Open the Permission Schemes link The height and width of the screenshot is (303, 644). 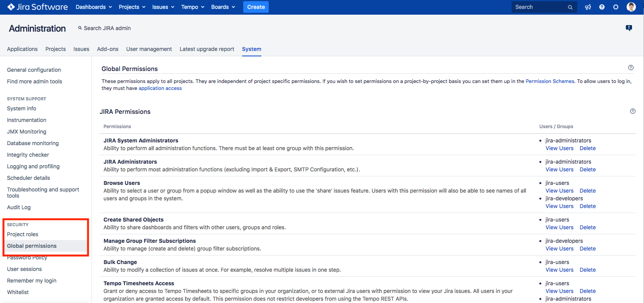coord(550,81)
